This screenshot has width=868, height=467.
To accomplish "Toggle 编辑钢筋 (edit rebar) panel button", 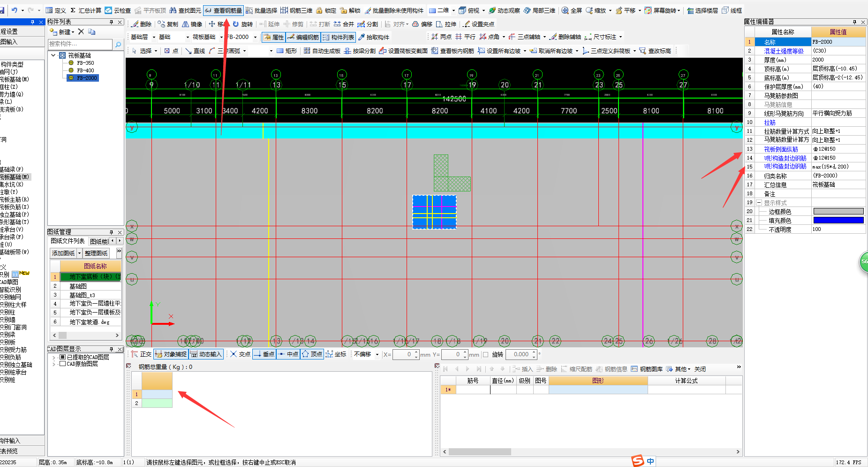I will coord(303,37).
